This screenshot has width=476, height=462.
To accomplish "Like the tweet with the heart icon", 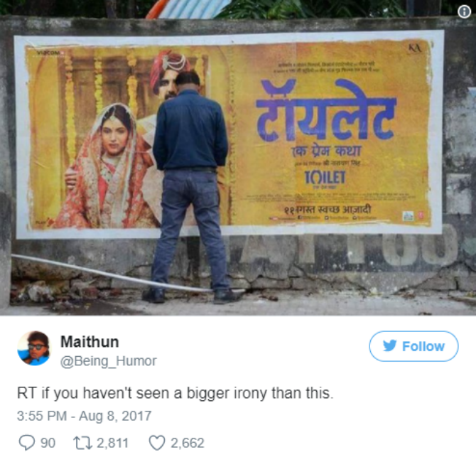I will (157, 443).
